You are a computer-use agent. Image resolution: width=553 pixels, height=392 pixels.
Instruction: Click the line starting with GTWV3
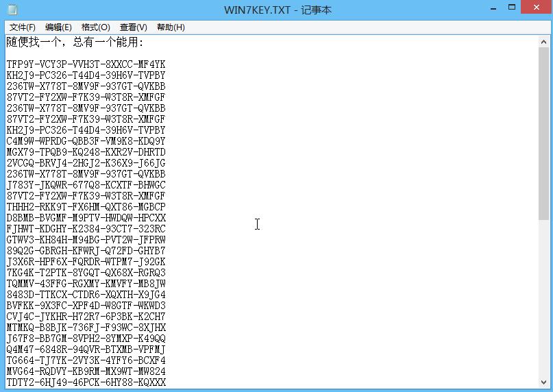tap(86, 240)
